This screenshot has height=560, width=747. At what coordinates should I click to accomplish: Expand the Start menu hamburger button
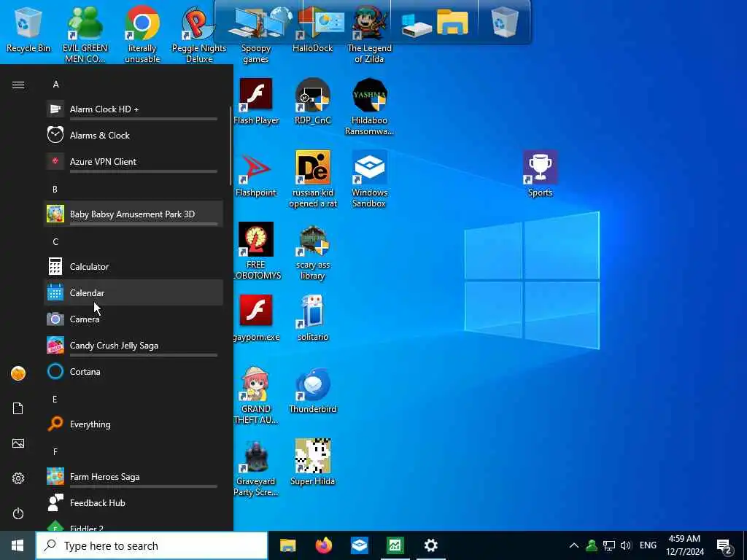(18, 85)
